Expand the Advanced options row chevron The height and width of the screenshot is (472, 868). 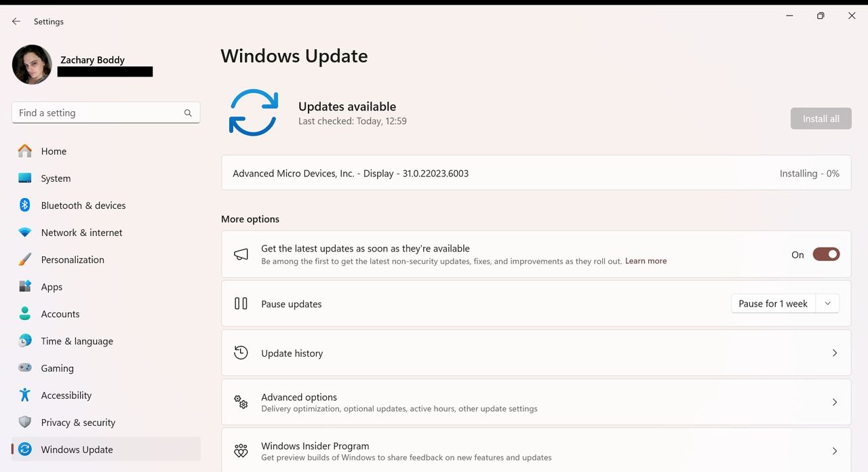(835, 402)
